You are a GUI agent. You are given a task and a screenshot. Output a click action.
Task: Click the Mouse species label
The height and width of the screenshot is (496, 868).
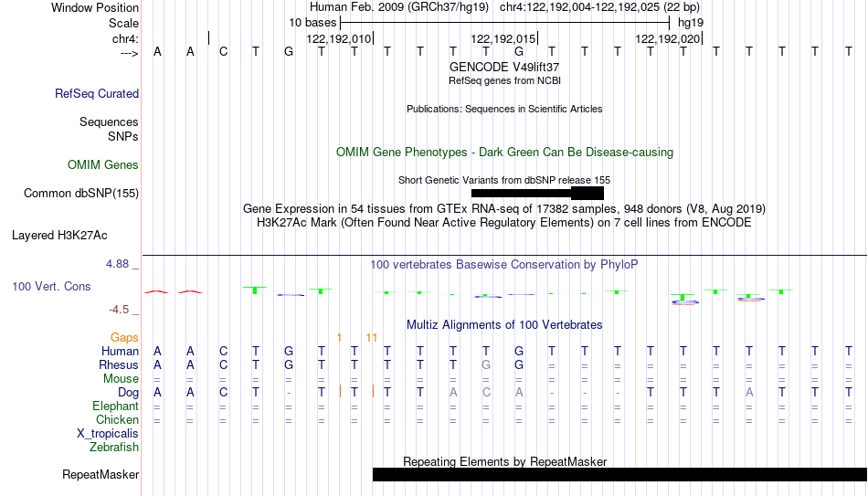point(121,379)
